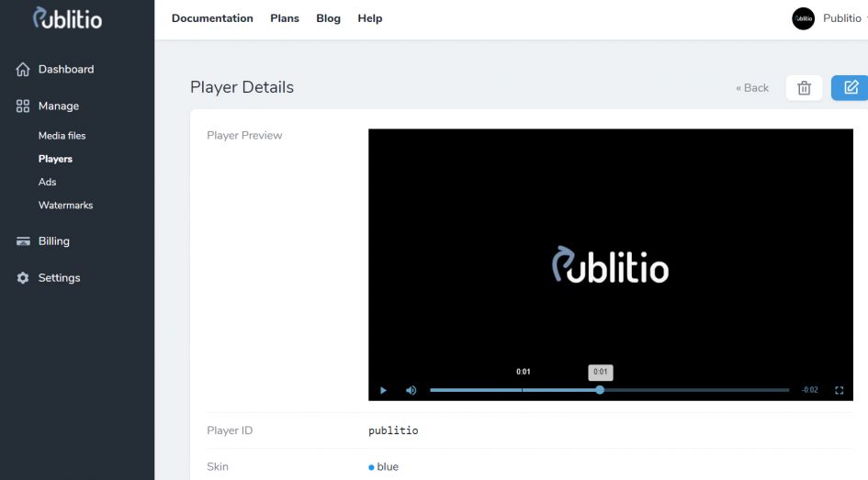The height and width of the screenshot is (480, 868).
Task: Open Media files in sidebar
Action: [62, 136]
